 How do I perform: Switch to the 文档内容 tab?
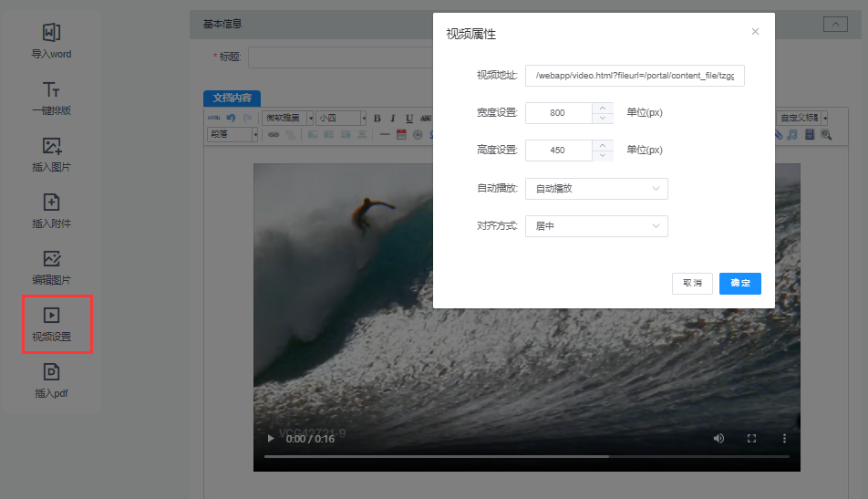(232, 98)
